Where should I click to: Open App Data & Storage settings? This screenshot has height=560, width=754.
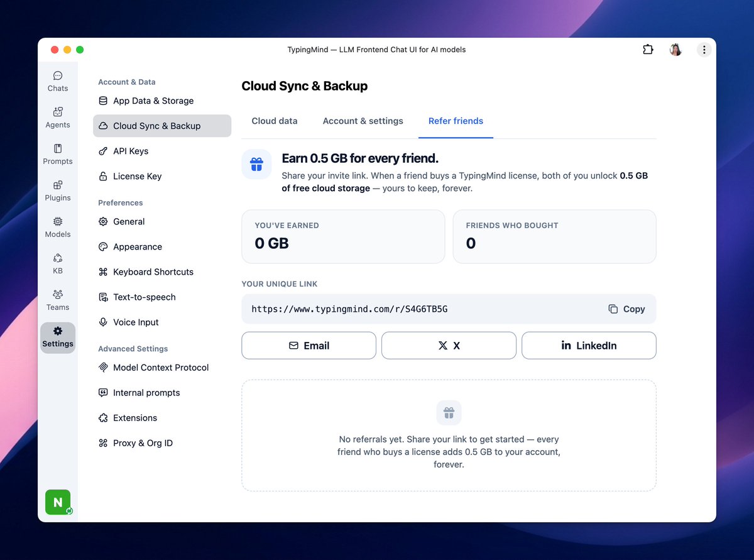coord(162,101)
